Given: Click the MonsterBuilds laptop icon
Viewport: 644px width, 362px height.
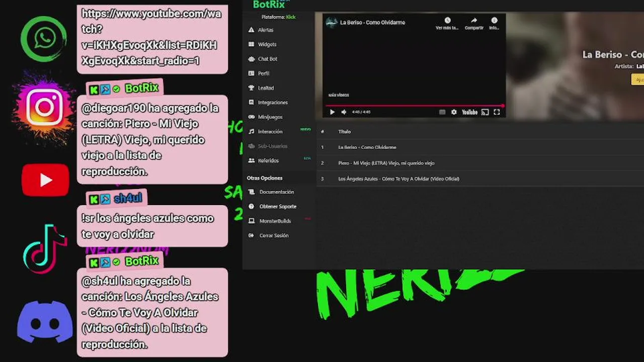Looking at the screenshot, I should 251,221.
